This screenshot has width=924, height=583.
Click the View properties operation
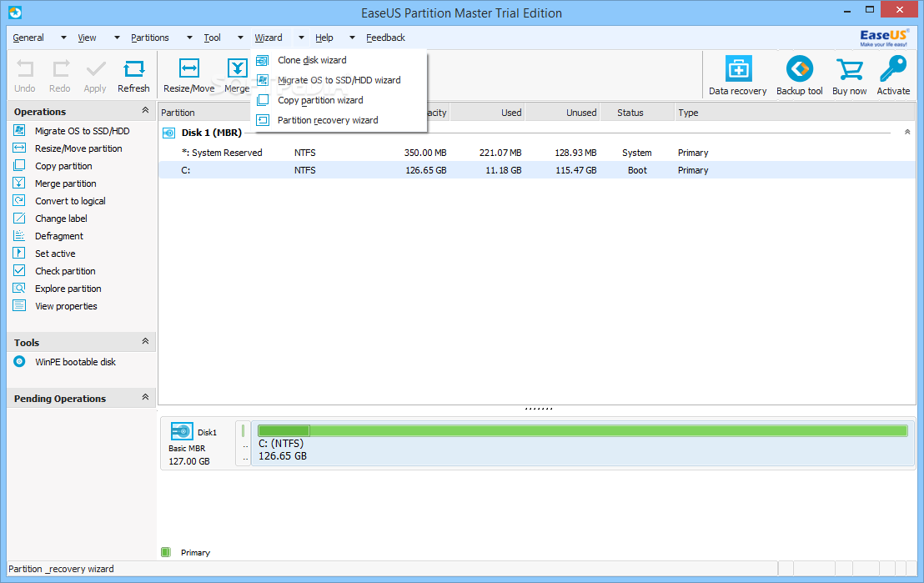(x=66, y=306)
